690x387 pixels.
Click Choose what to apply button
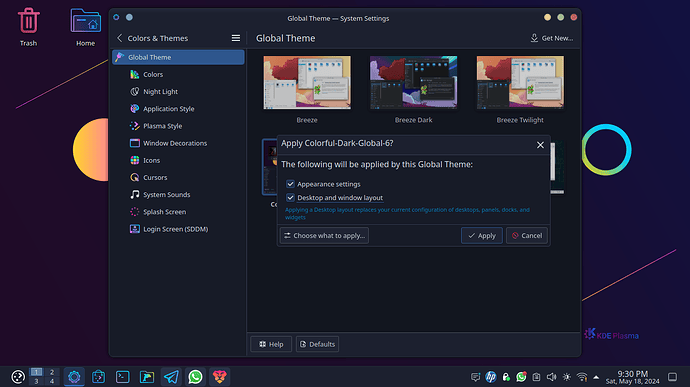pyautogui.click(x=324, y=236)
